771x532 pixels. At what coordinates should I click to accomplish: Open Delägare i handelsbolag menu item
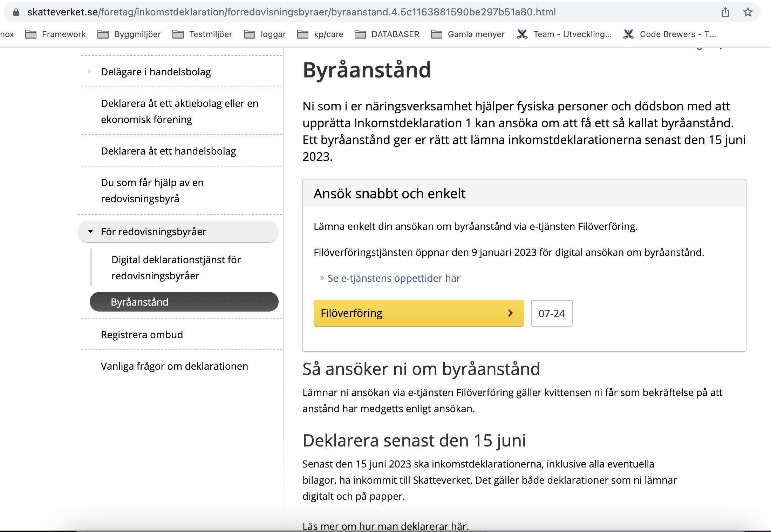pyautogui.click(x=156, y=72)
